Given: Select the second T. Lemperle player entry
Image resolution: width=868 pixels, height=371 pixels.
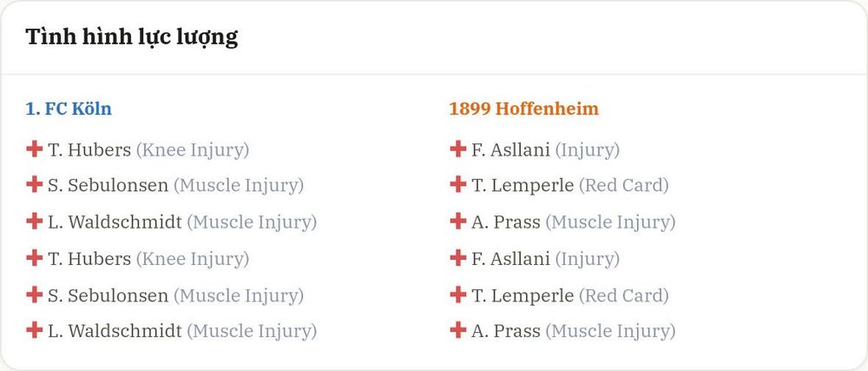Looking at the screenshot, I should (523, 295).
